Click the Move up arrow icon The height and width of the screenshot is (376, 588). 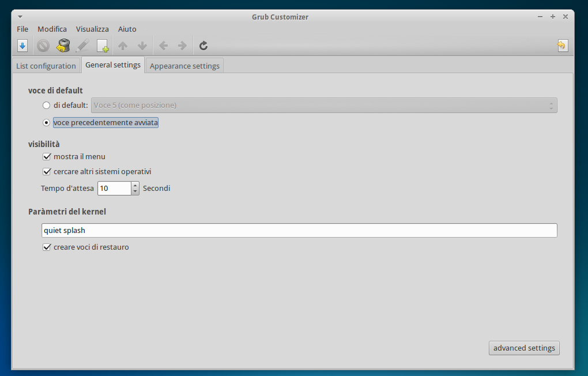tap(123, 46)
